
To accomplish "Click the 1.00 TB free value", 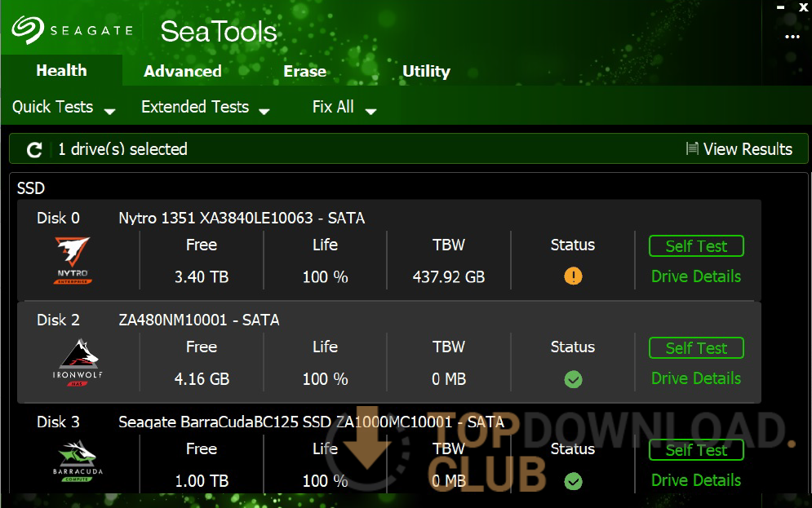I will coord(202,480).
